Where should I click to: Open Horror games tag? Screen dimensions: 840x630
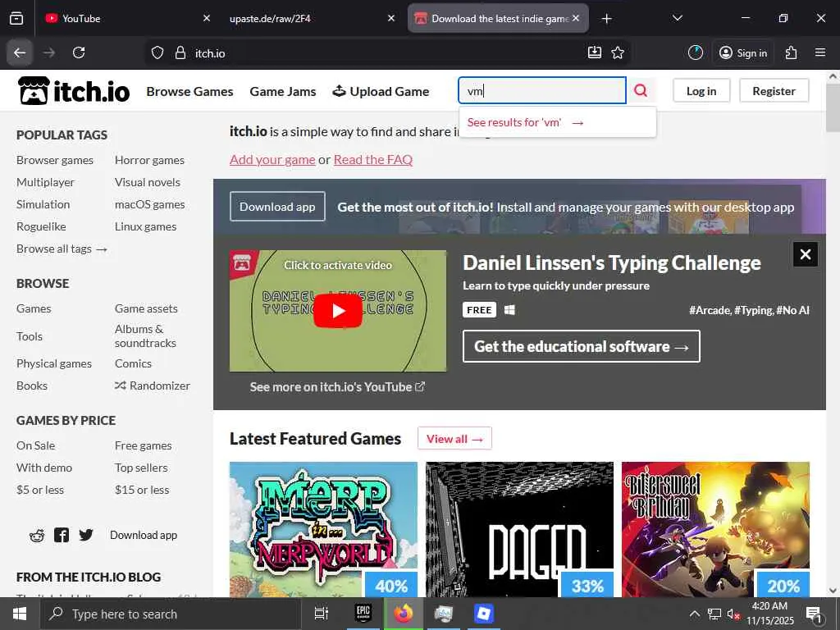point(149,160)
